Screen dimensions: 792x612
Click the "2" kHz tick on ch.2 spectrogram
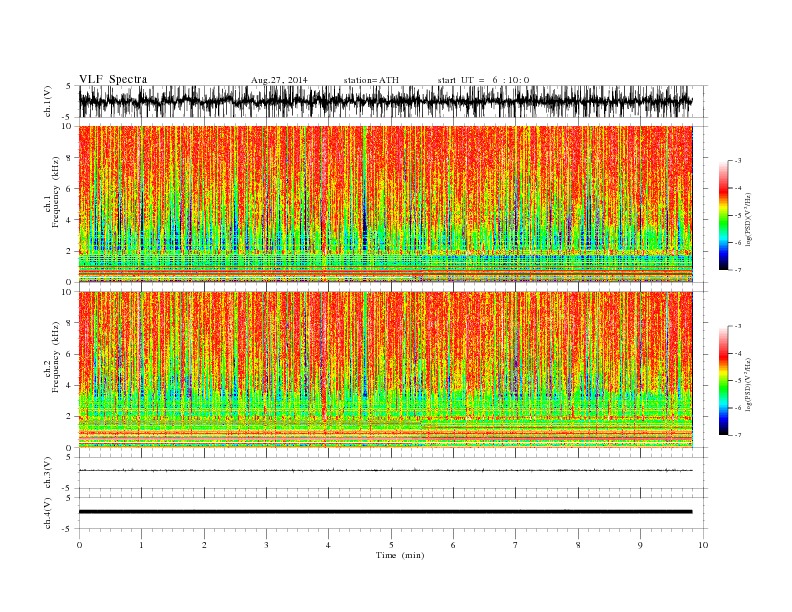pos(70,417)
